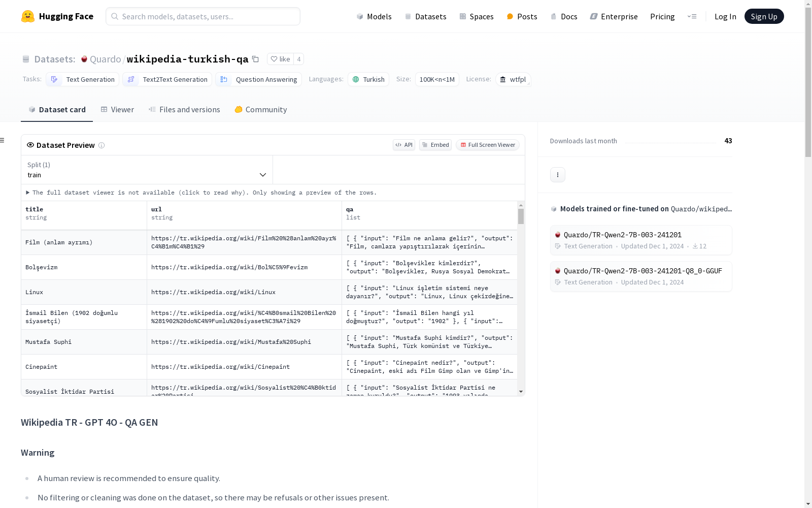
Task: Switch to the Files and versions tab
Action: (184, 110)
